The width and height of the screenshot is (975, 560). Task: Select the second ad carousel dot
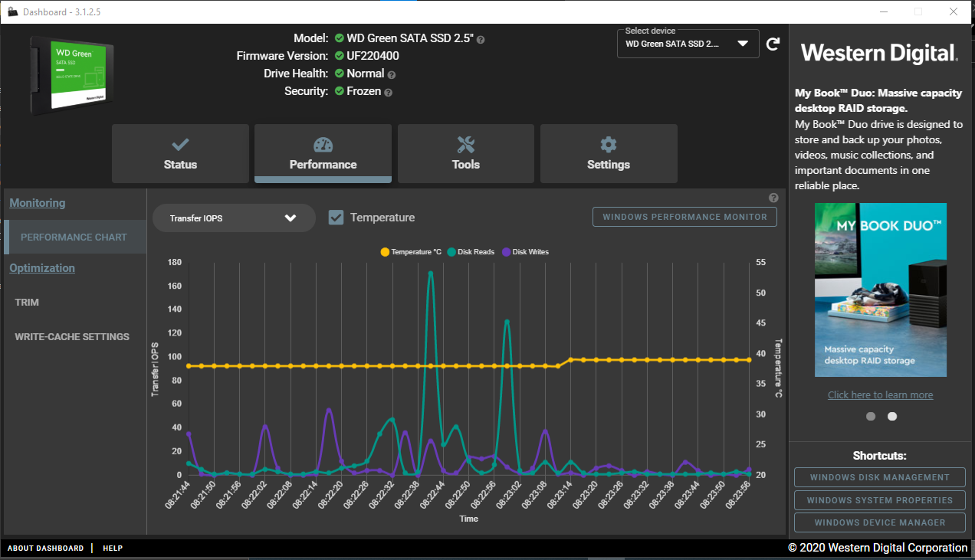(892, 417)
